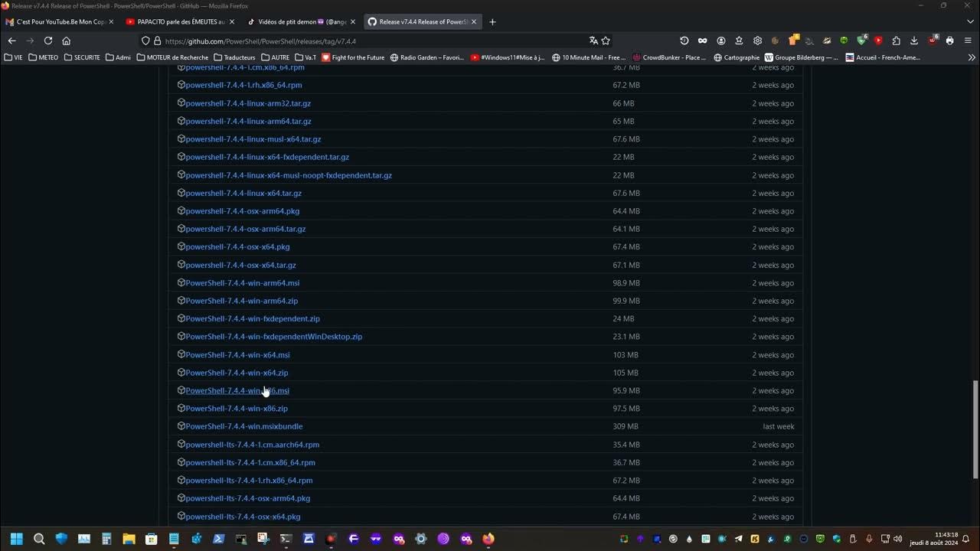The height and width of the screenshot is (551, 980).
Task: Download PowerShell-7.4.4-win-x64.zip
Action: [x=237, y=373]
